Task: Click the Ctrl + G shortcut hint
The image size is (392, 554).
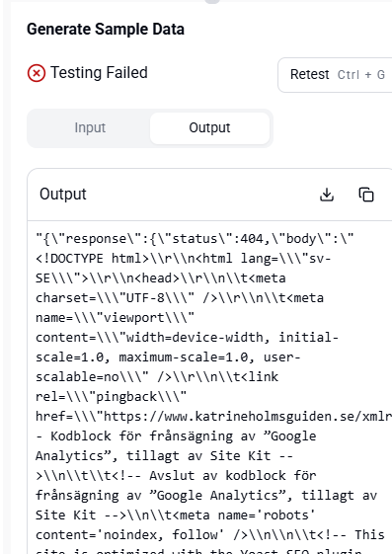Action: pyautogui.click(x=361, y=75)
